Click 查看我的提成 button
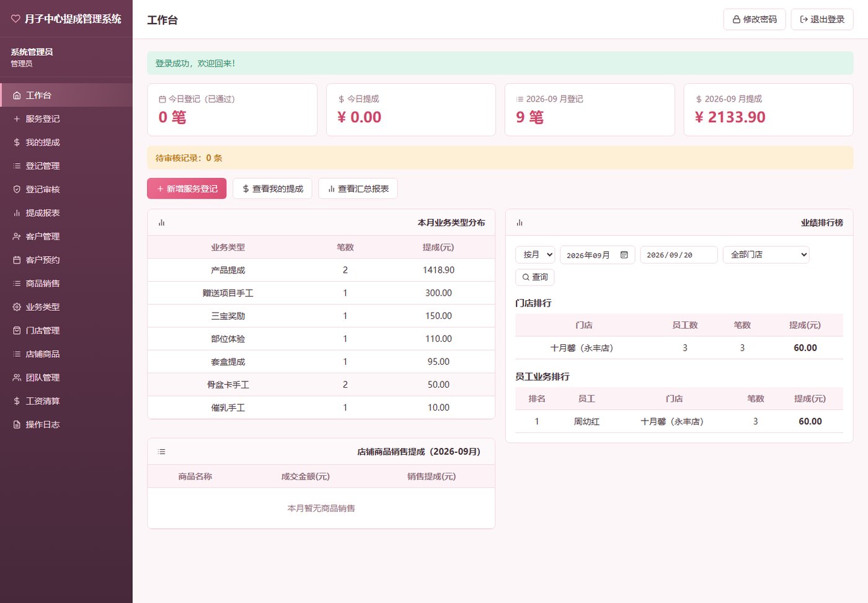The image size is (868, 603). coord(272,189)
